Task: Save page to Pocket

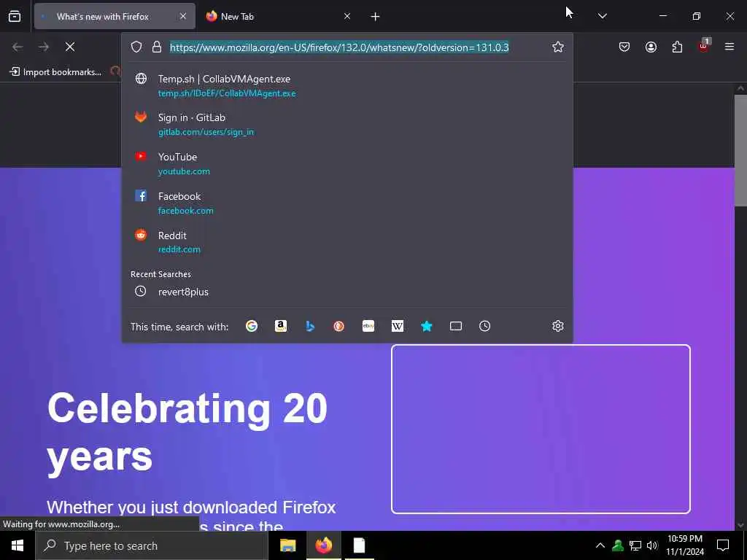Action: coord(624,47)
